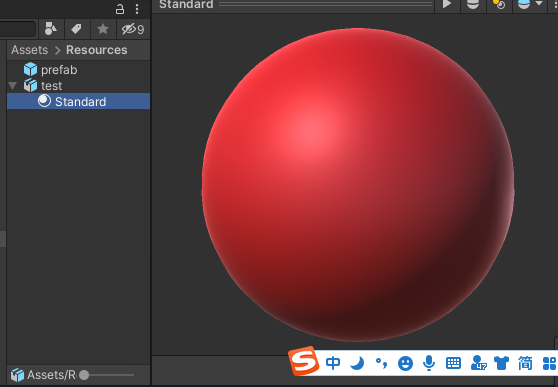Screen dimensions: 558x387
Task: Click the Sogou microphone voice input
Action: [x=429, y=363]
